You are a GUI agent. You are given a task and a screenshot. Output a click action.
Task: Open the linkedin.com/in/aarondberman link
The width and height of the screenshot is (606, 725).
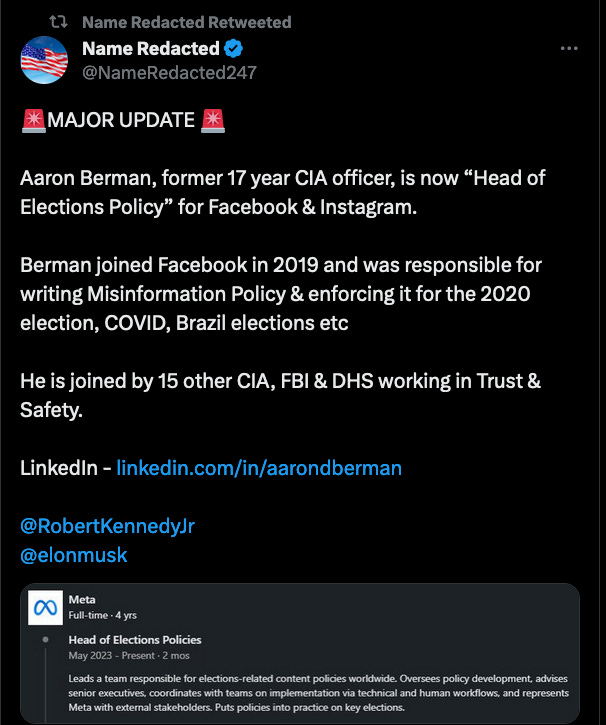point(259,468)
